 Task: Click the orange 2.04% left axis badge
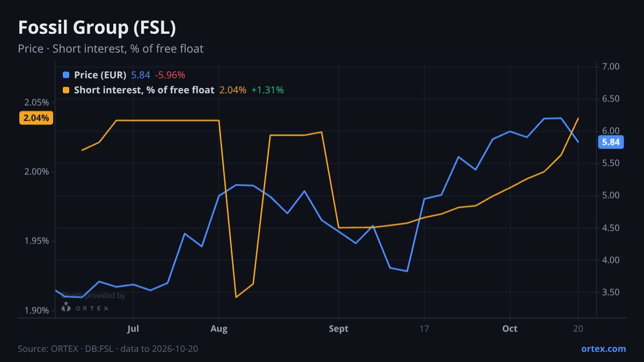pyautogui.click(x=36, y=118)
